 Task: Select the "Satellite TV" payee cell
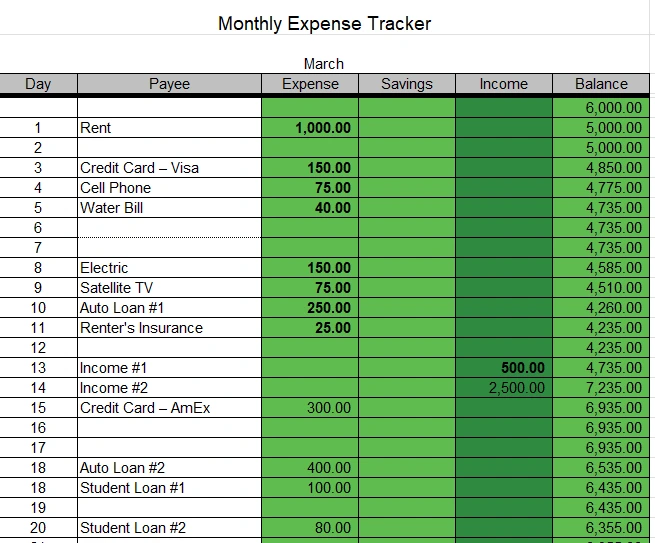coord(170,288)
